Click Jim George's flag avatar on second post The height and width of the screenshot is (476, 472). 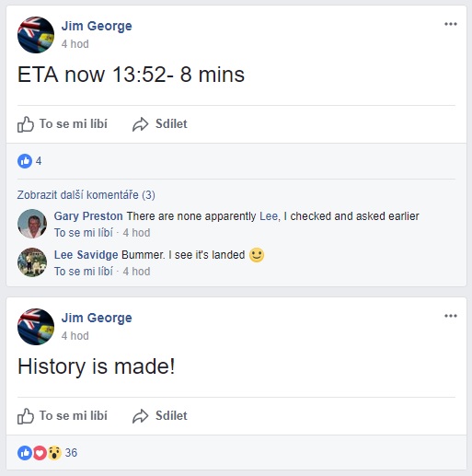[36, 327]
